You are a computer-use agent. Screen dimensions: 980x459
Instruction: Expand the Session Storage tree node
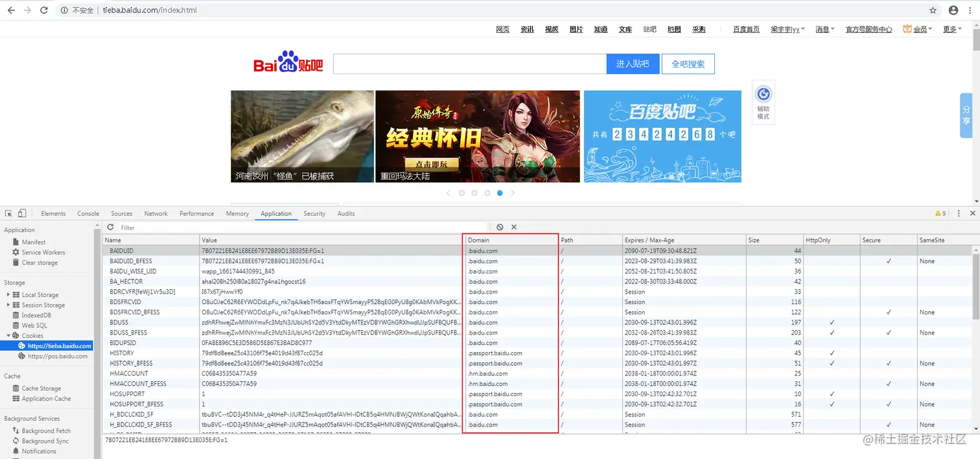click(8, 305)
